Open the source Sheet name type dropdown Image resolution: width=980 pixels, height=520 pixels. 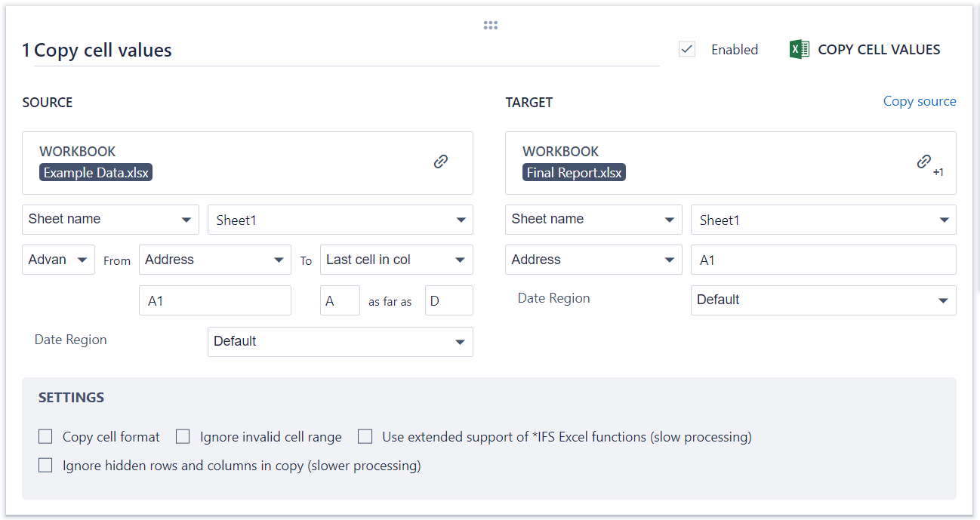click(110, 220)
